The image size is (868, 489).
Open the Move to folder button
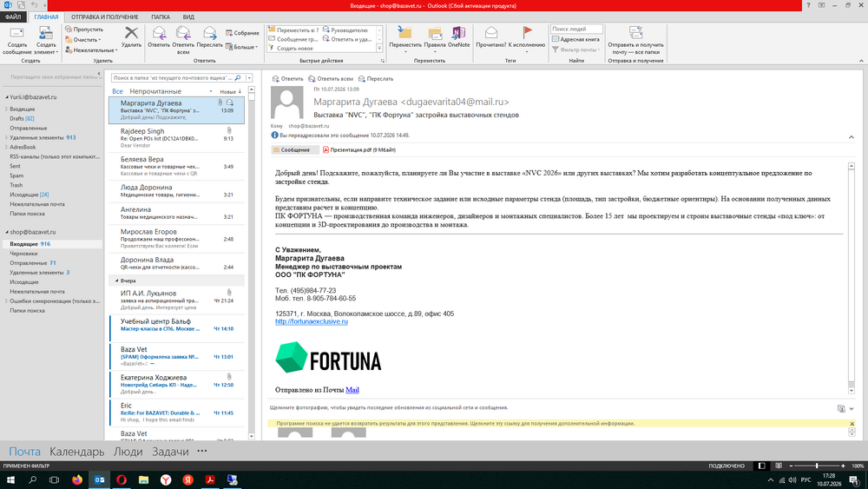(x=405, y=41)
